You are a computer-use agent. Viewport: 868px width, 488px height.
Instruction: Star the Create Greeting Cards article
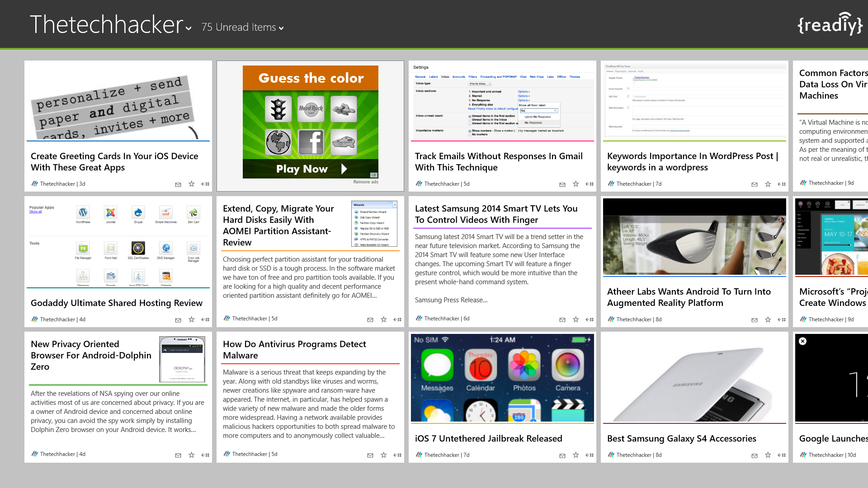[192, 184]
